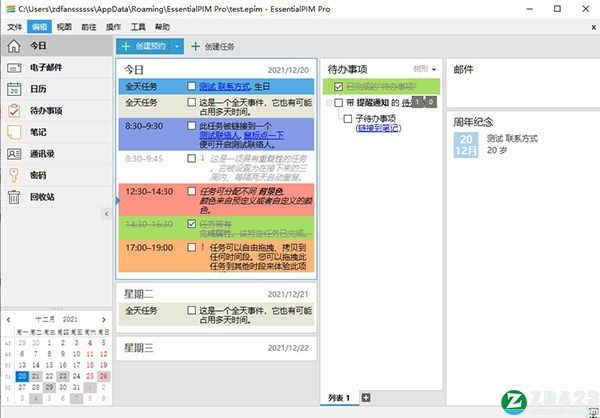The height and width of the screenshot is (418, 600).
Task: Select highlighted date 20 in mini calendar
Action: 22,376
